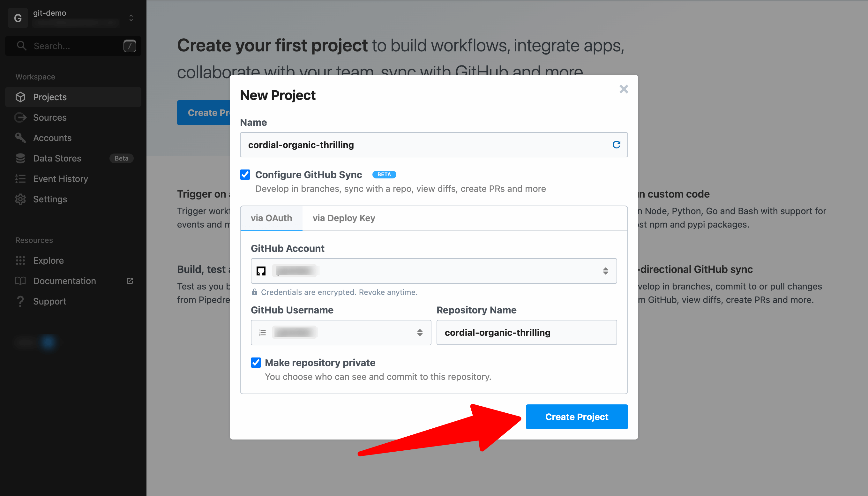868x496 pixels.
Task: Switch to via Deploy Key tab
Action: click(x=343, y=218)
